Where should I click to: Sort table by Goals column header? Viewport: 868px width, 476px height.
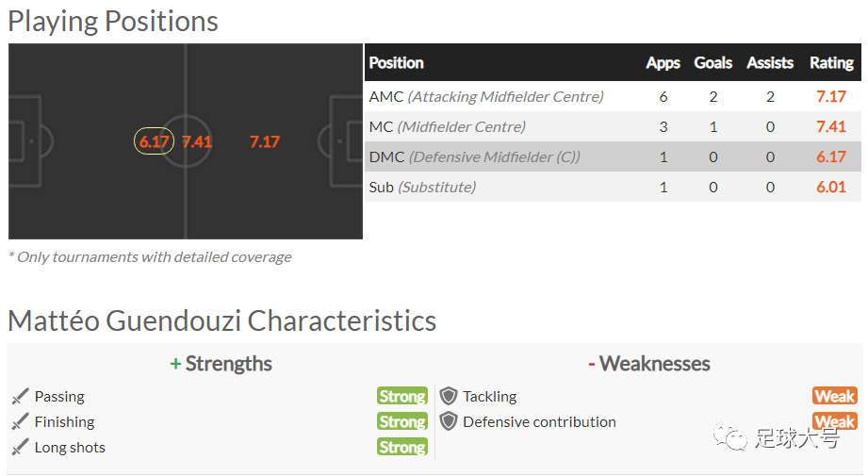click(x=713, y=63)
